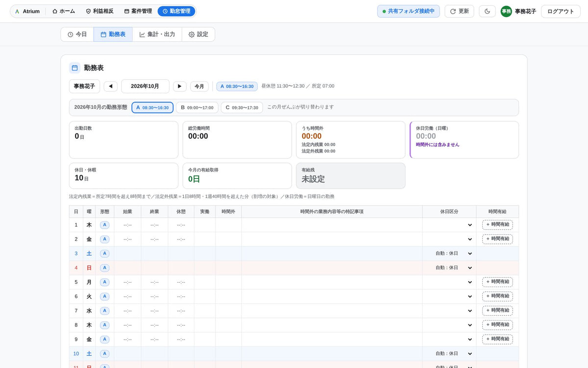
Task: Open 休日区分 dropdown for day 2
Action: click(449, 239)
